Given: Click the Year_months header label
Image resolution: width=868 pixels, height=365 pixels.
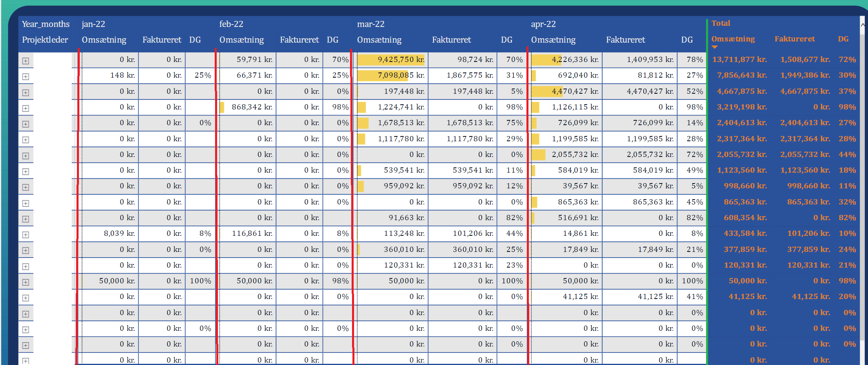Looking at the screenshot, I should click(46, 24).
